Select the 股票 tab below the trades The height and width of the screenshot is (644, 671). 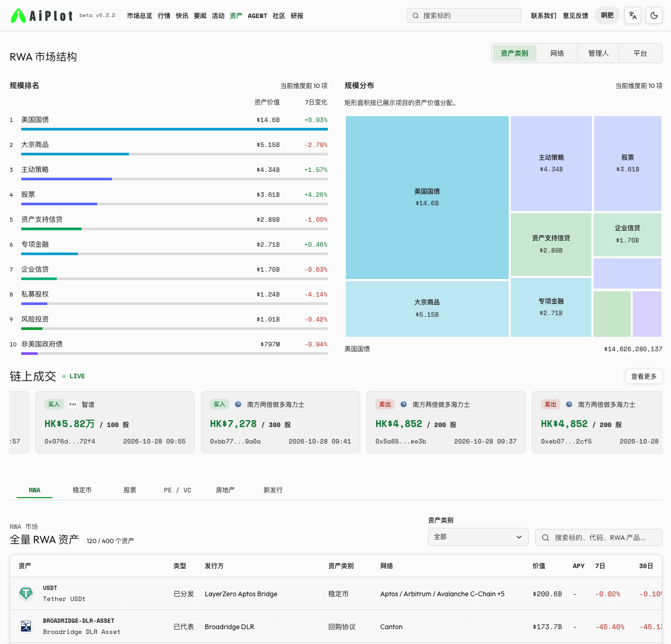pyautogui.click(x=130, y=490)
